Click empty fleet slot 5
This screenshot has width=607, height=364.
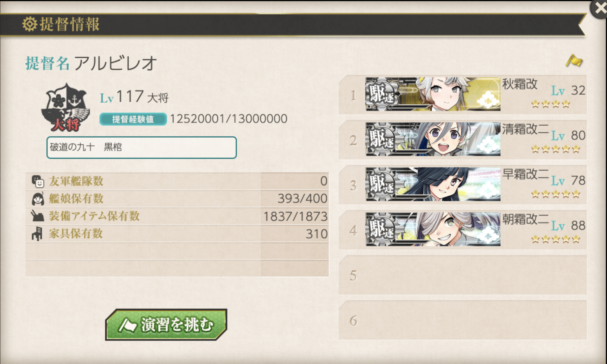[463, 275]
